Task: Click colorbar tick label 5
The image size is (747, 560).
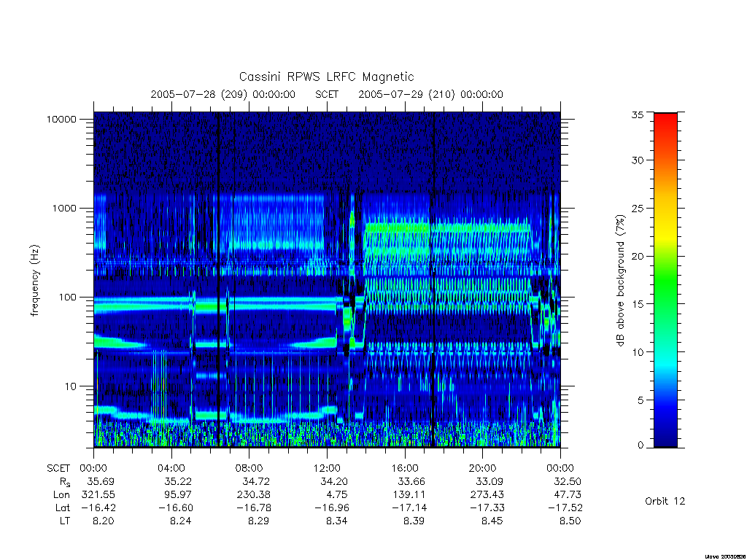Action: (640, 400)
